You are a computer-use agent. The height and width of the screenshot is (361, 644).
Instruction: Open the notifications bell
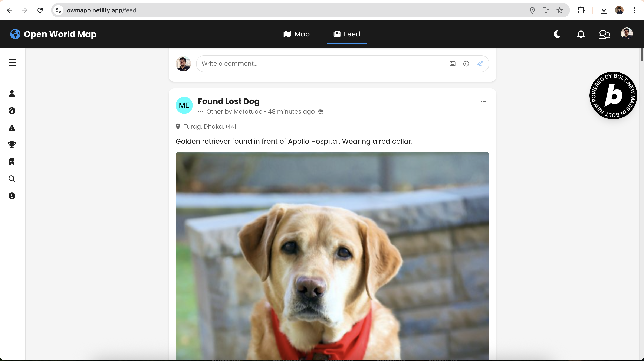pos(581,34)
